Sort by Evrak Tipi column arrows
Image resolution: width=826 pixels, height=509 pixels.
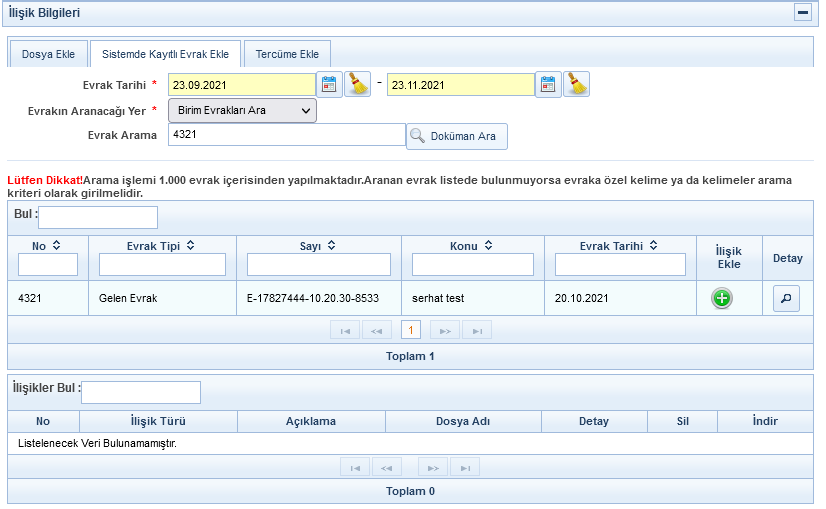(190, 245)
